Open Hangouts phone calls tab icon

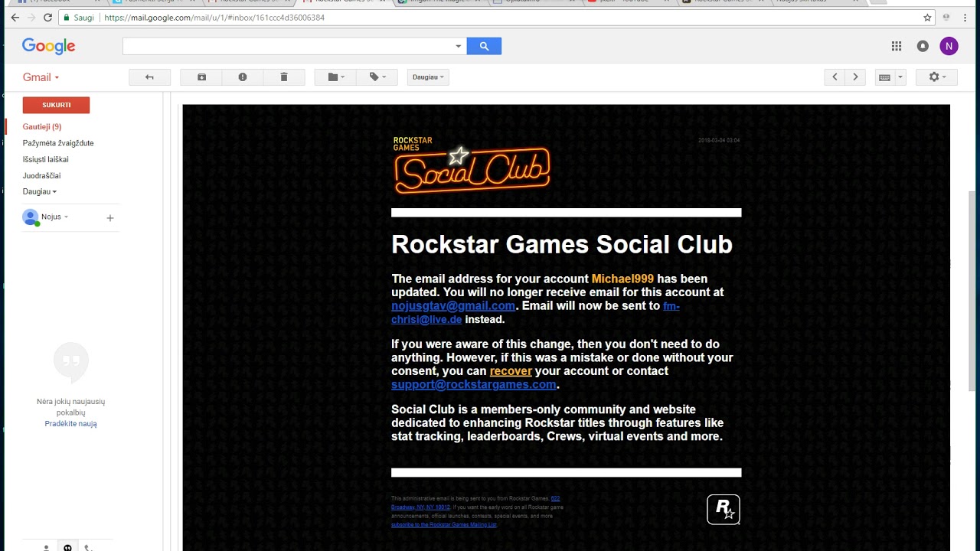(88, 547)
